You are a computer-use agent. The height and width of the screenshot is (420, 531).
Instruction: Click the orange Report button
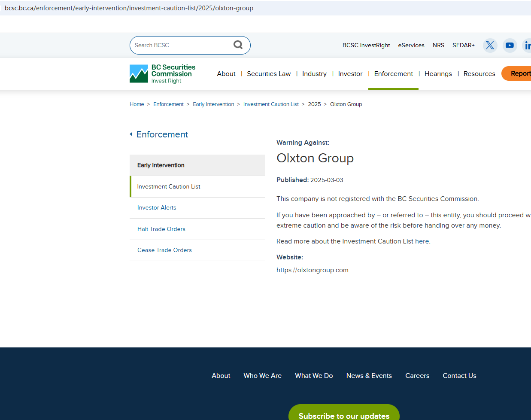click(516, 73)
